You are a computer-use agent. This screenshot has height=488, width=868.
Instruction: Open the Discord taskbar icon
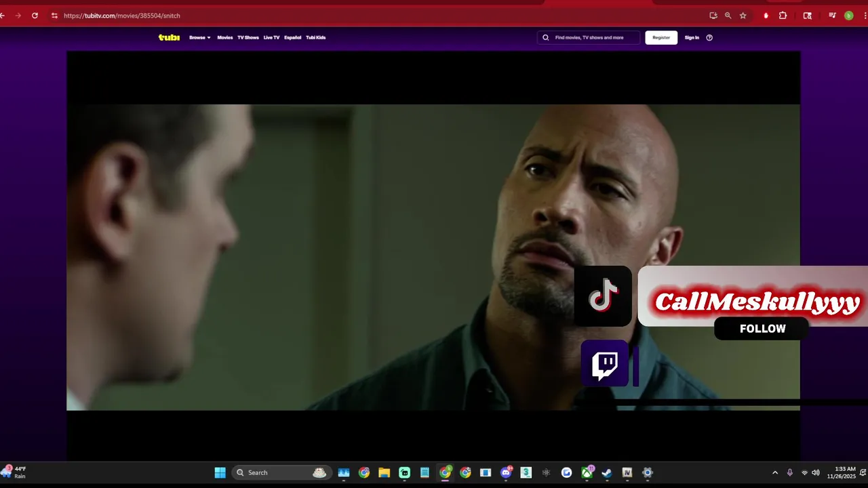click(x=506, y=472)
